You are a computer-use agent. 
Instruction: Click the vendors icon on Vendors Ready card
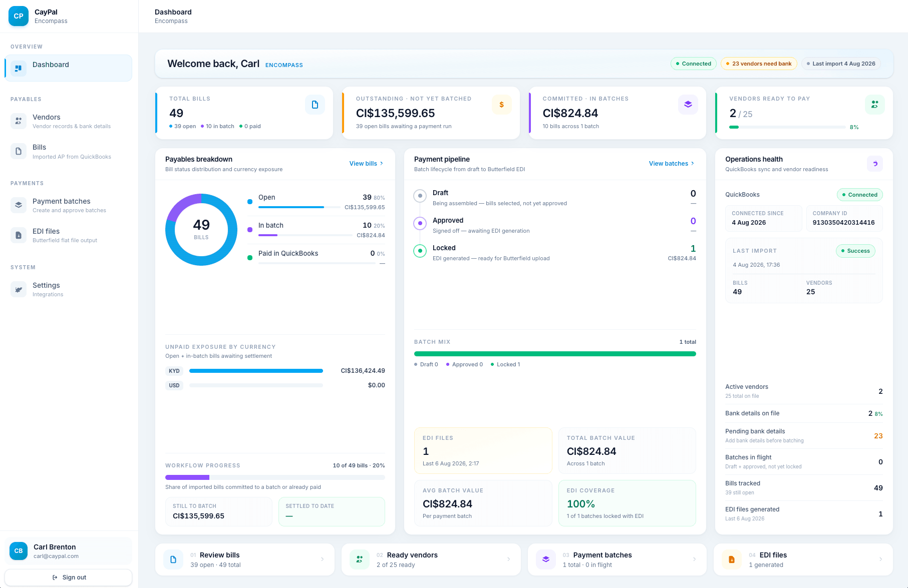click(x=874, y=105)
